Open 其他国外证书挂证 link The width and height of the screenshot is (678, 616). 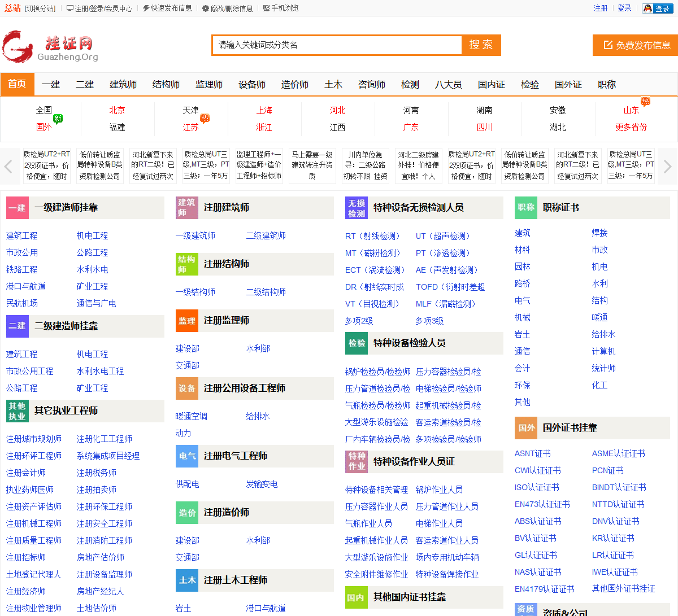[624, 589]
